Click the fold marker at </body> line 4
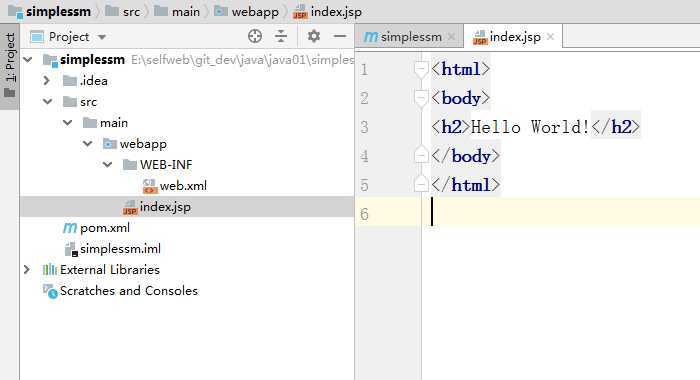 tap(421, 155)
